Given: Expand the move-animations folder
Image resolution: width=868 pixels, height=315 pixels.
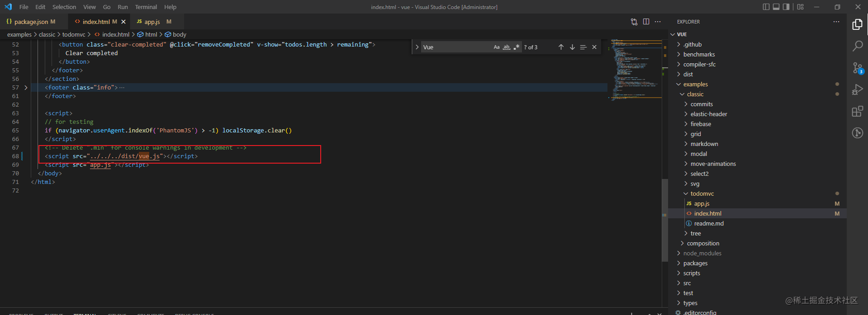Looking at the screenshot, I should click(757, 164).
